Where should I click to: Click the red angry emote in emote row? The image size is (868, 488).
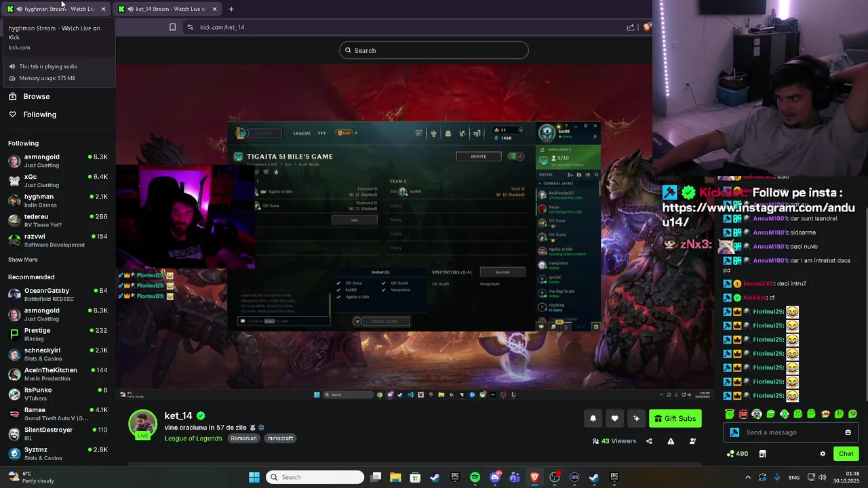743,414
